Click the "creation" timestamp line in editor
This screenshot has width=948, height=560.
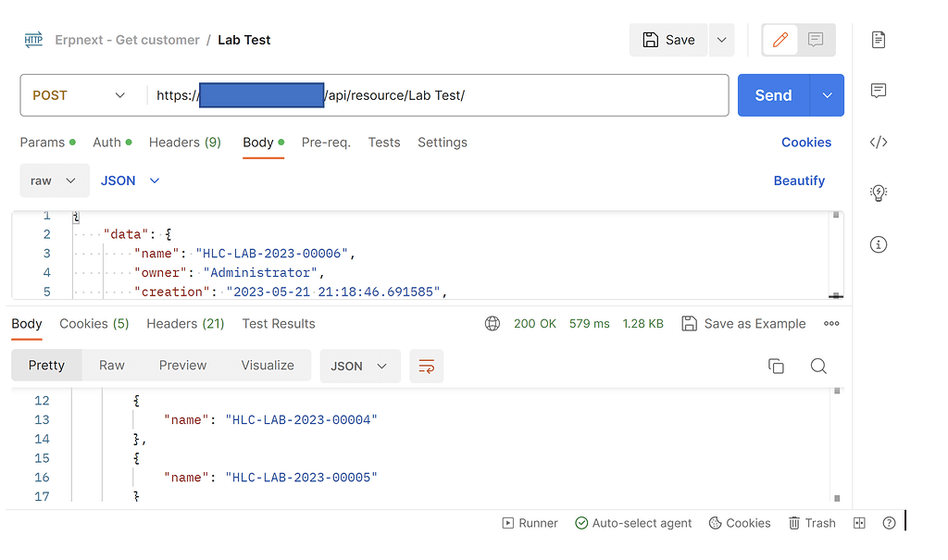point(290,292)
